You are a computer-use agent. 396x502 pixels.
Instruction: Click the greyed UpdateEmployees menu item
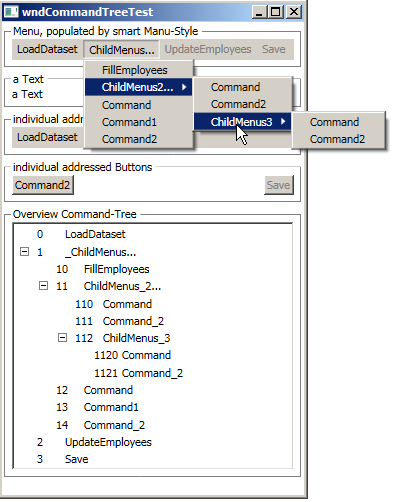click(x=208, y=49)
